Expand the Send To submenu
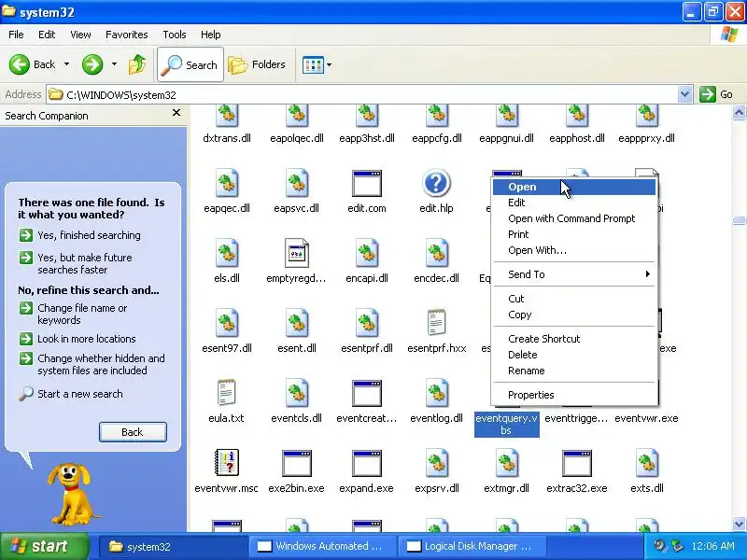Screen dimensions: 747x560 tap(574, 274)
